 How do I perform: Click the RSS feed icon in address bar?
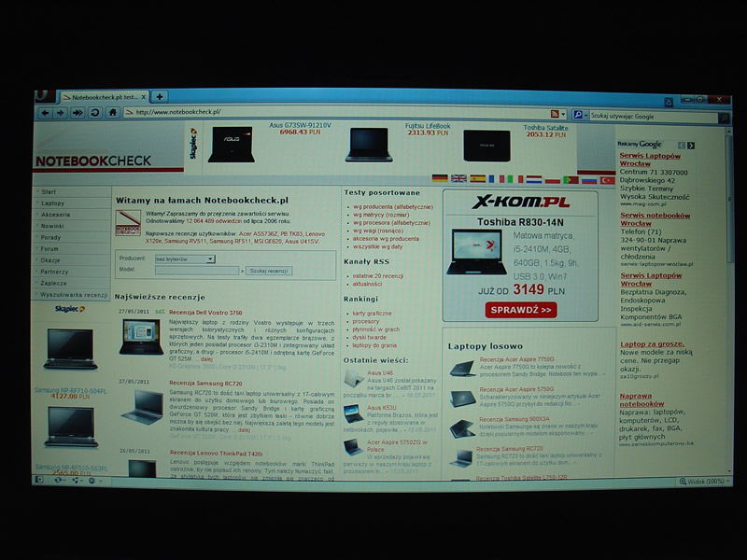[x=554, y=113]
